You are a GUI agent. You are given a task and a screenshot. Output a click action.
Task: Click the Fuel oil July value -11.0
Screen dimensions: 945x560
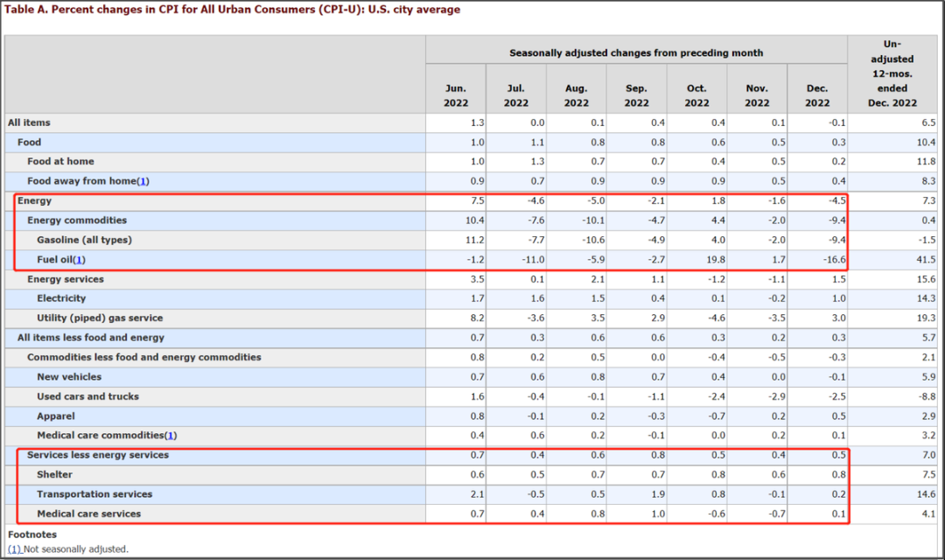534,260
